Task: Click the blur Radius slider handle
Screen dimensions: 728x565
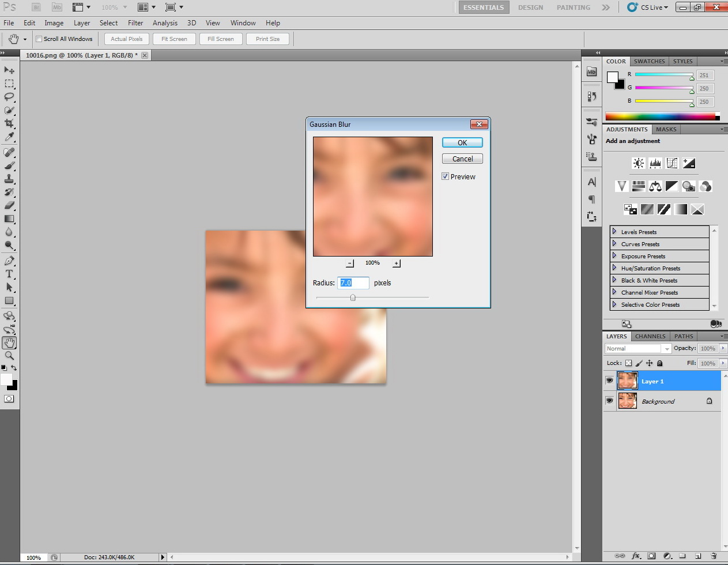Action: [353, 297]
